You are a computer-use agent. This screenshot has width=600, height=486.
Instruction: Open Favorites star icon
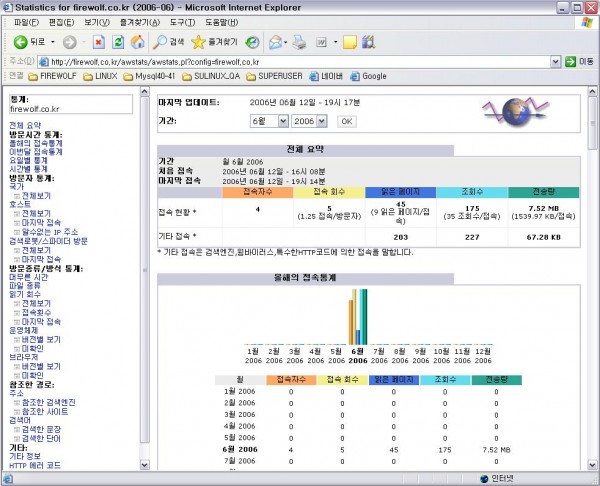click(198, 42)
